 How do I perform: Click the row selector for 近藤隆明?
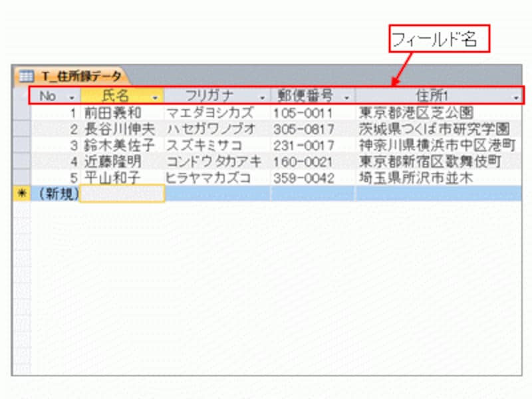pos(22,161)
